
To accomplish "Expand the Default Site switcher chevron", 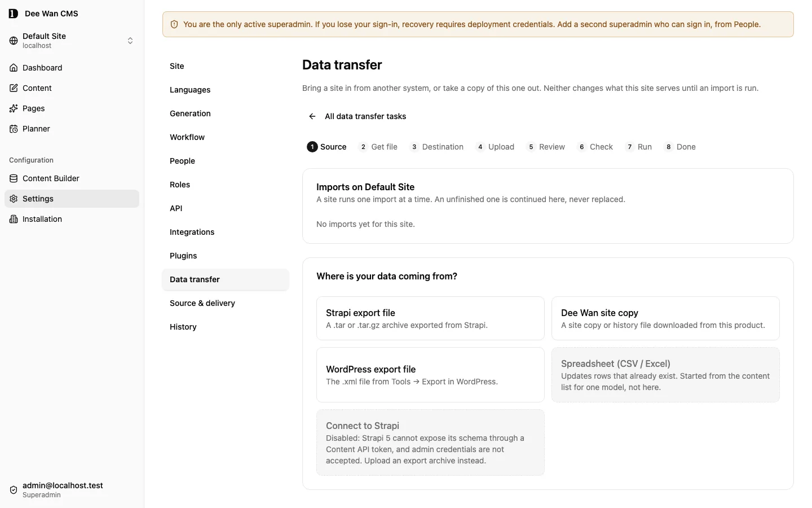I will point(130,41).
